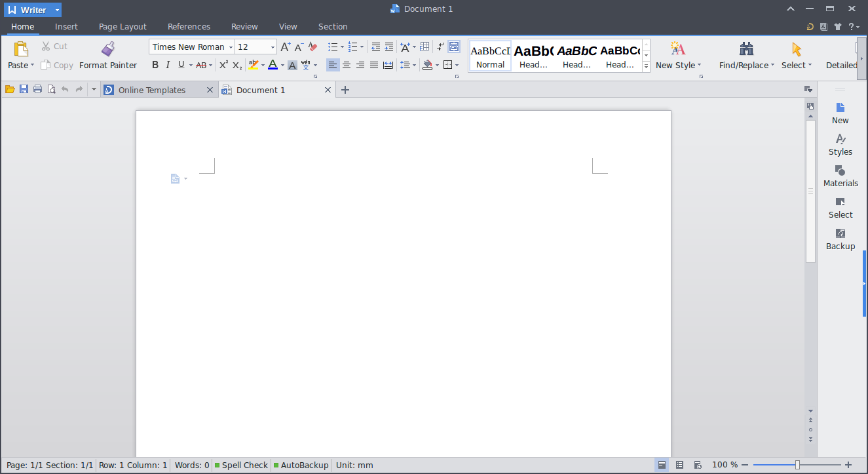868x474 pixels.
Task: Switch to the Review tab
Action: click(244, 27)
